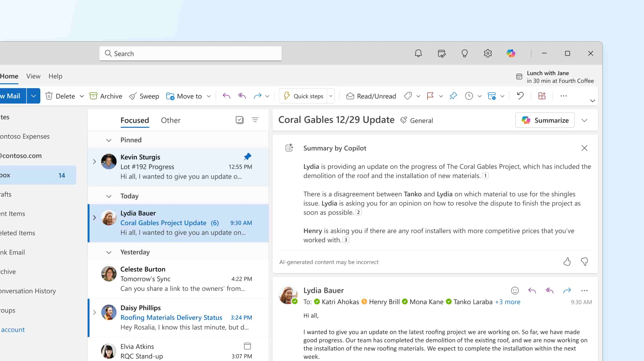Expand the email thread chevron for Kevin Sturgis
This screenshot has height=361, width=644.
[x=94, y=161]
